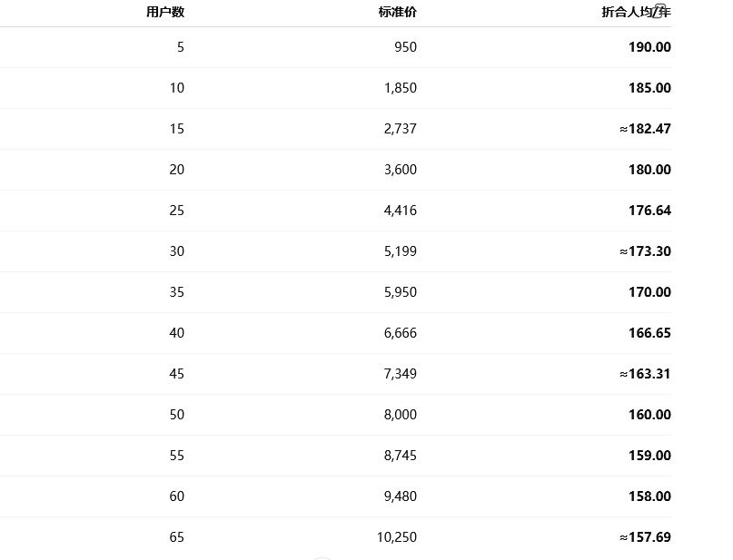Click the per-user value 190.00
The width and height of the screenshot is (733, 560).
649,47
